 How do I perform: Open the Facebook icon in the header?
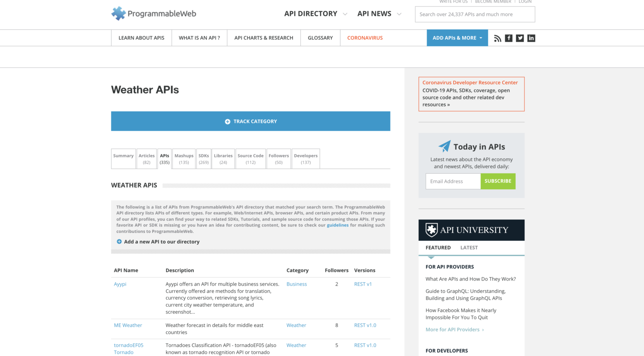click(509, 38)
